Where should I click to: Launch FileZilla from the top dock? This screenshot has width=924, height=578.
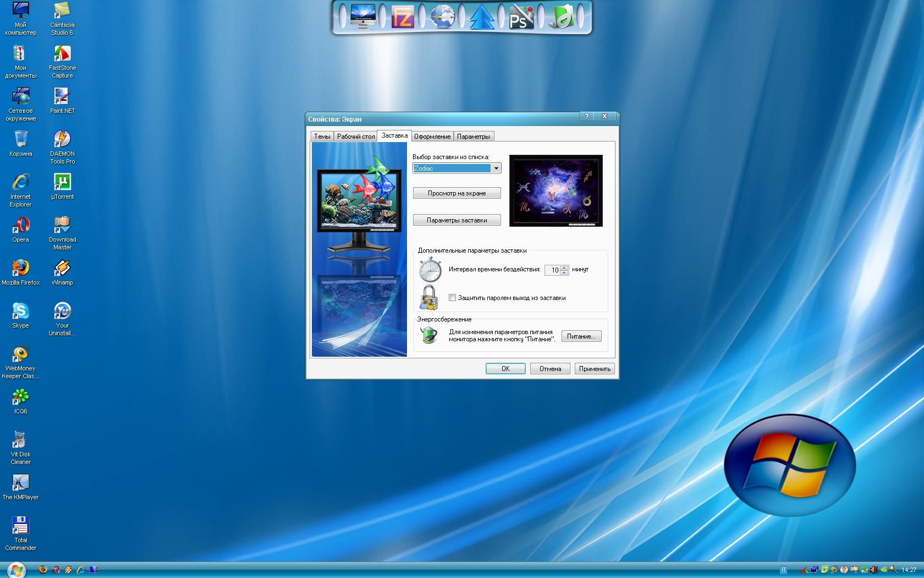[403, 17]
